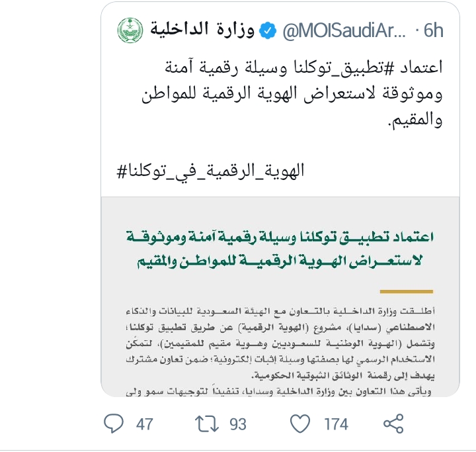Click the tweet text line starting اعتماد
Screen dimensions: 476x452
click(303, 68)
